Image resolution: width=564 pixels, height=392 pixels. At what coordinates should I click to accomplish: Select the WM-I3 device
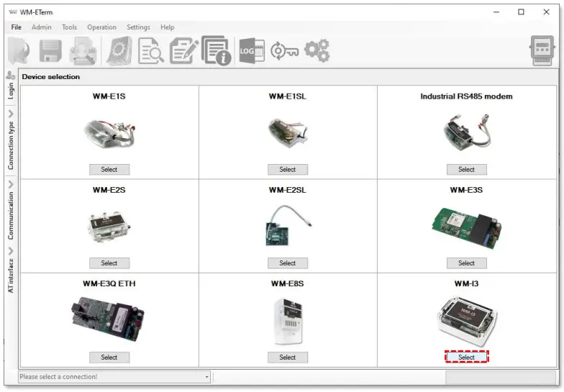pyautogui.click(x=466, y=357)
